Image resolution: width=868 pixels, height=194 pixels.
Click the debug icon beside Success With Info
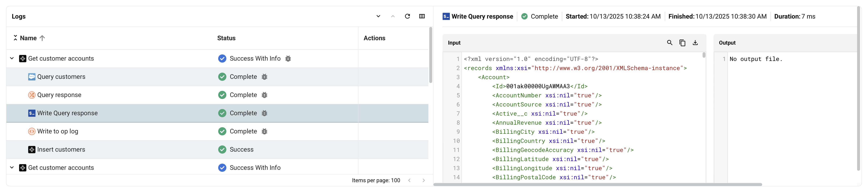(x=288, y=58)
